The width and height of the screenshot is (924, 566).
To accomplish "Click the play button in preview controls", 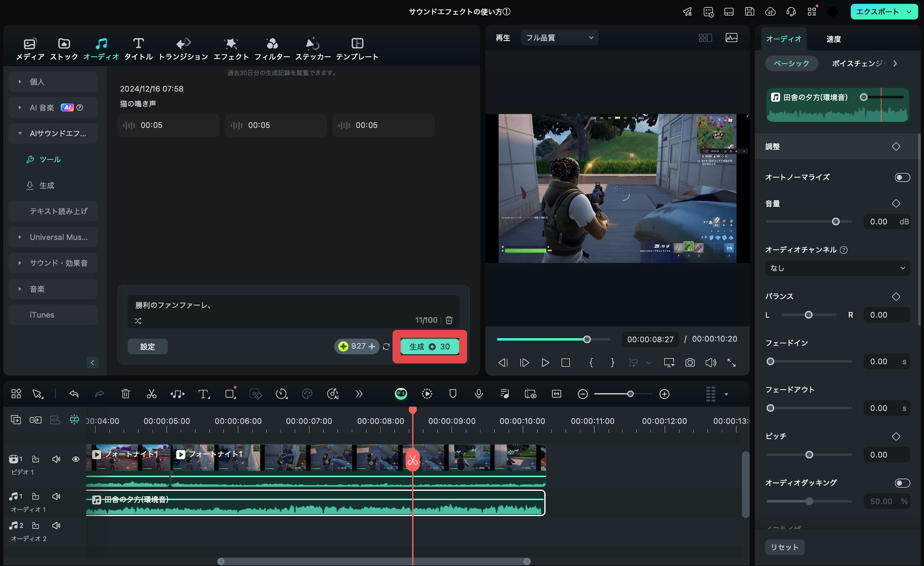I will (545, 362).
